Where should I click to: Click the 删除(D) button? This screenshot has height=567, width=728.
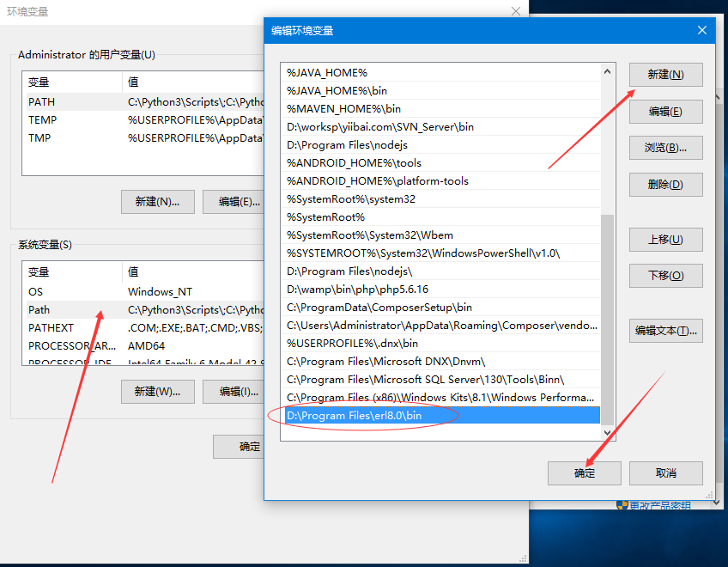click(665, 185)
